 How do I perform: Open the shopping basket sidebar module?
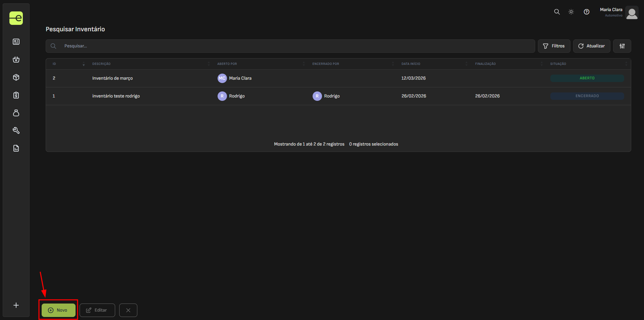coord(16,59)
